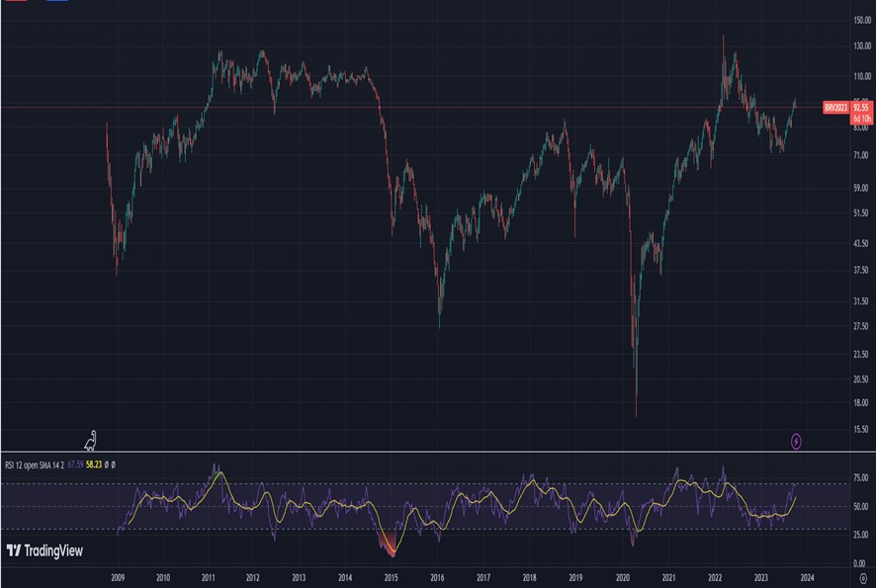Click the 2013 label on the time axis
Image resolution: width=876 pixels, height=588 pixels.
click(299, 578)
